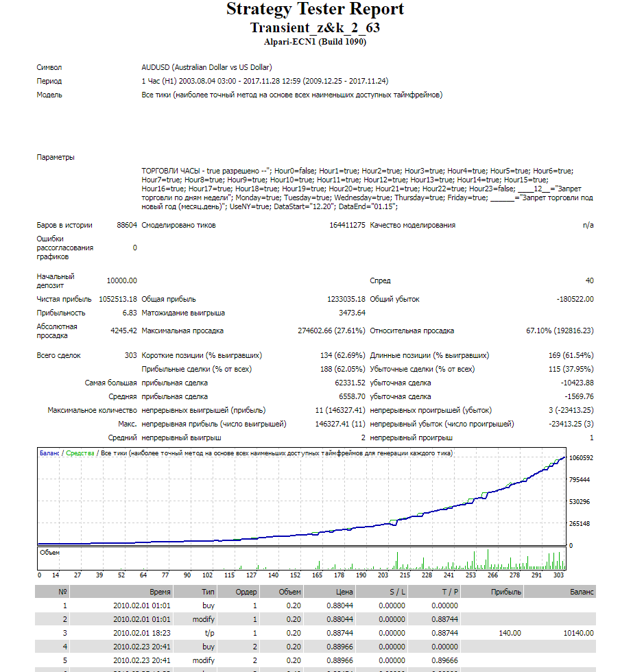Select short positions value "134 (62.69%)"

[343, 355]
